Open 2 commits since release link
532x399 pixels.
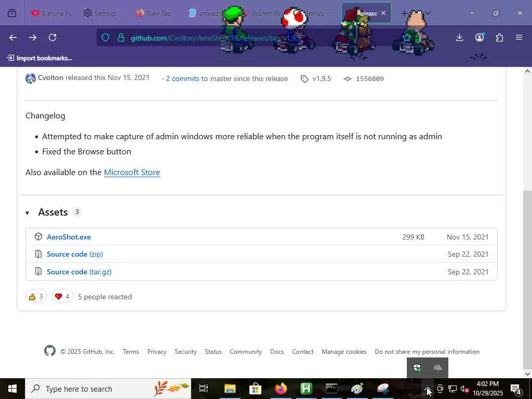pyautogui.click(x=182, y=79)
